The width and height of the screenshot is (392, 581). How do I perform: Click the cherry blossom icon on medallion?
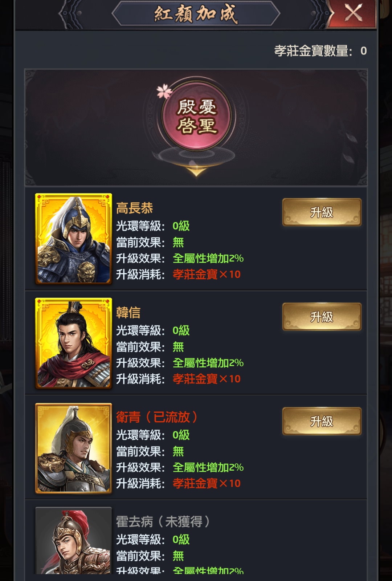(164, 91)
